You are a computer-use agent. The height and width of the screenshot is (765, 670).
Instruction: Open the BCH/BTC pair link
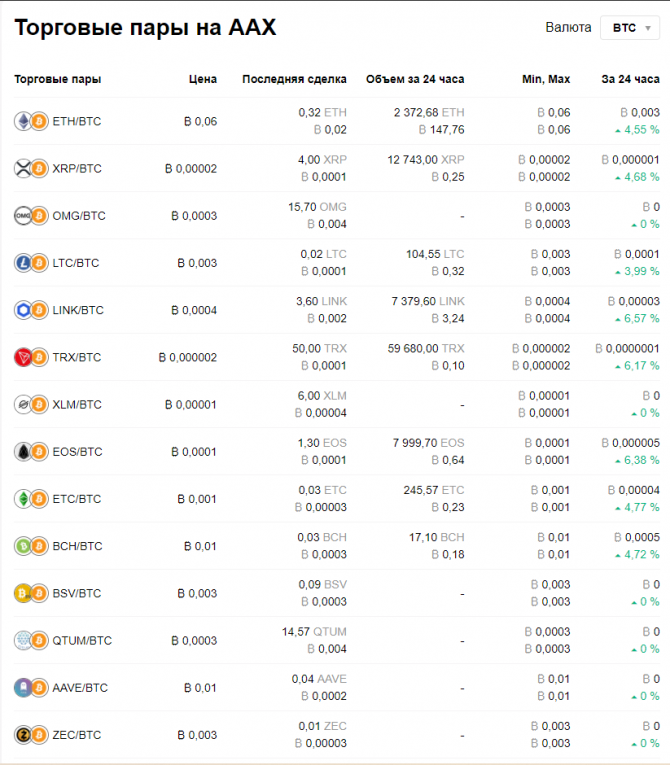click(77, 546)
